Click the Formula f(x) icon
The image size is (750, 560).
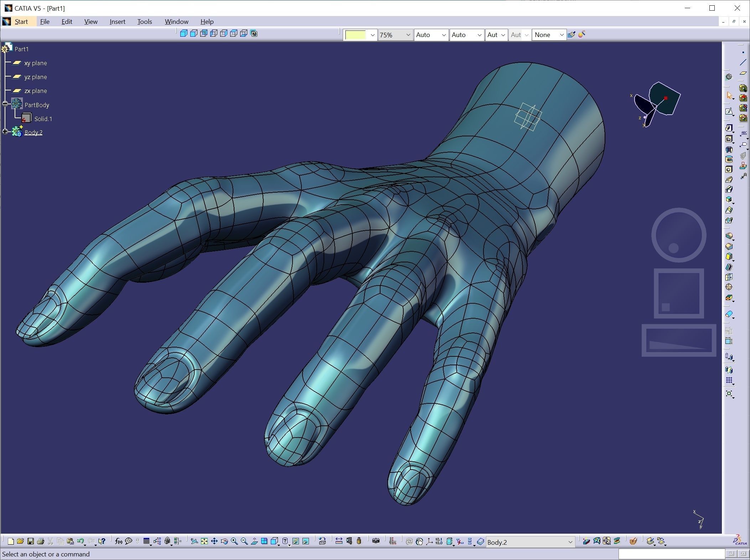pyautogui.click(x=118, y=541)
